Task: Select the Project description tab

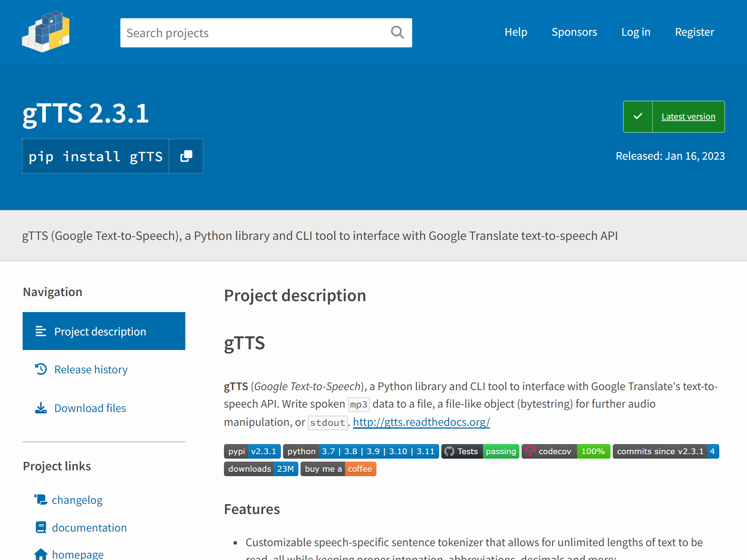Action: click(104, 331)
